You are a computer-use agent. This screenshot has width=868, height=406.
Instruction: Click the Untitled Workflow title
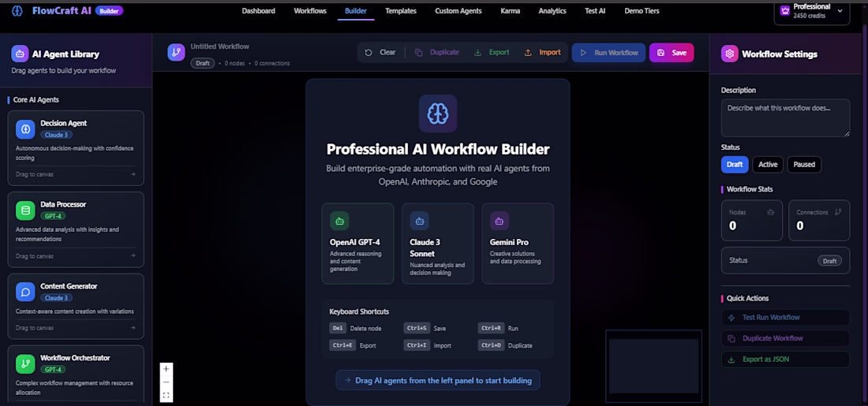(x=220, y=47)
